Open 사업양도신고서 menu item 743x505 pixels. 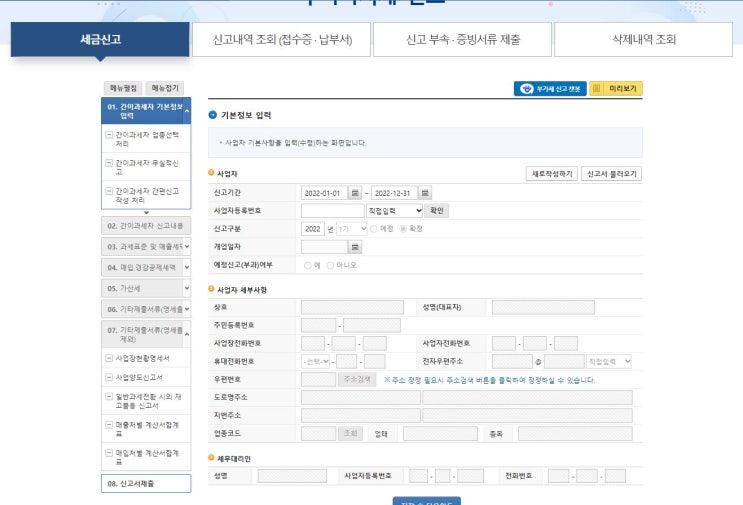139,377
